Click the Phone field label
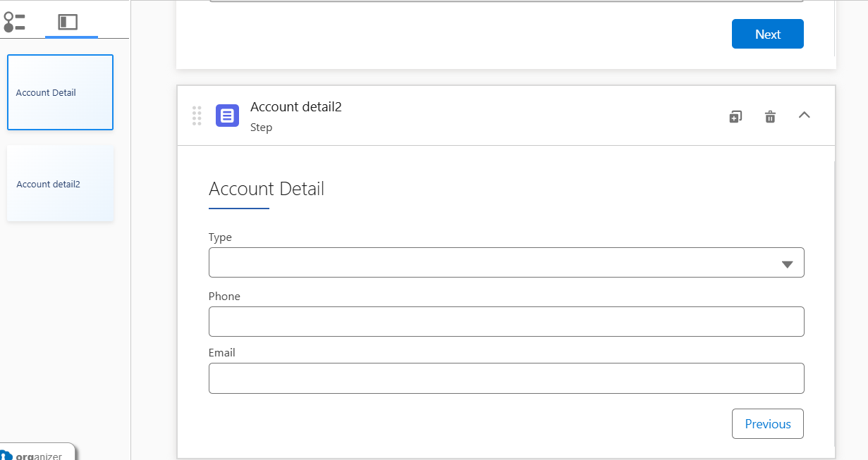The width and height of the screenshot is (868, 460). (x=224, y=297)
